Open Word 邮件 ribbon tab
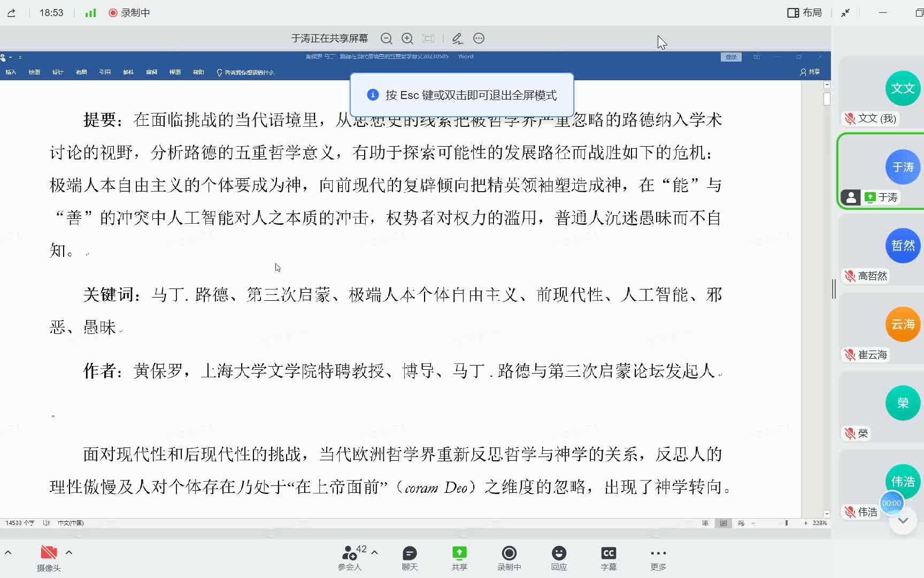 point(128,72)
